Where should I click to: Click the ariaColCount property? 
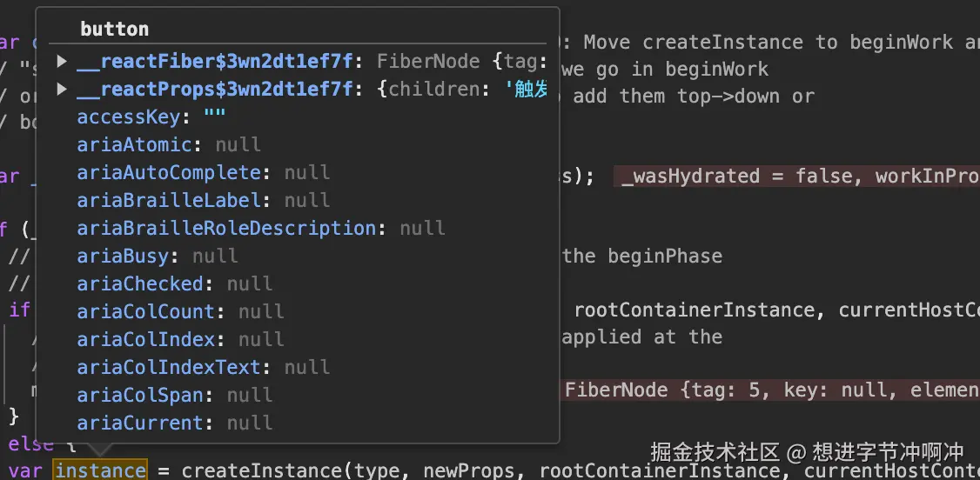pos(145,312)
